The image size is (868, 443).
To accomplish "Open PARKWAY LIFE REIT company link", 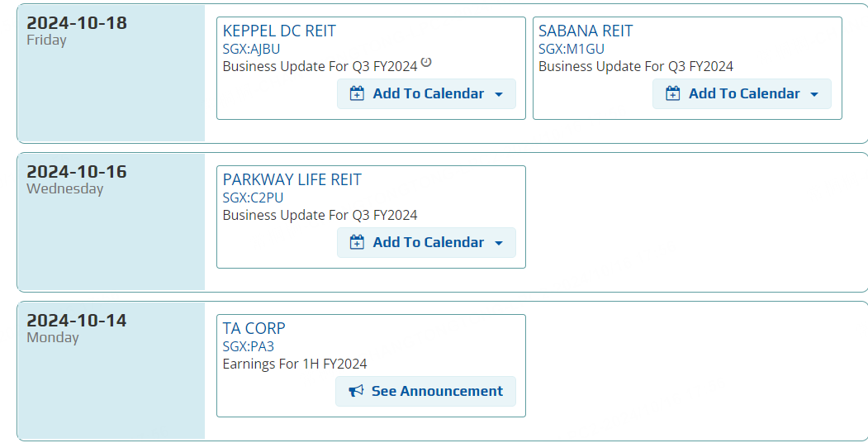I will 292,179.
